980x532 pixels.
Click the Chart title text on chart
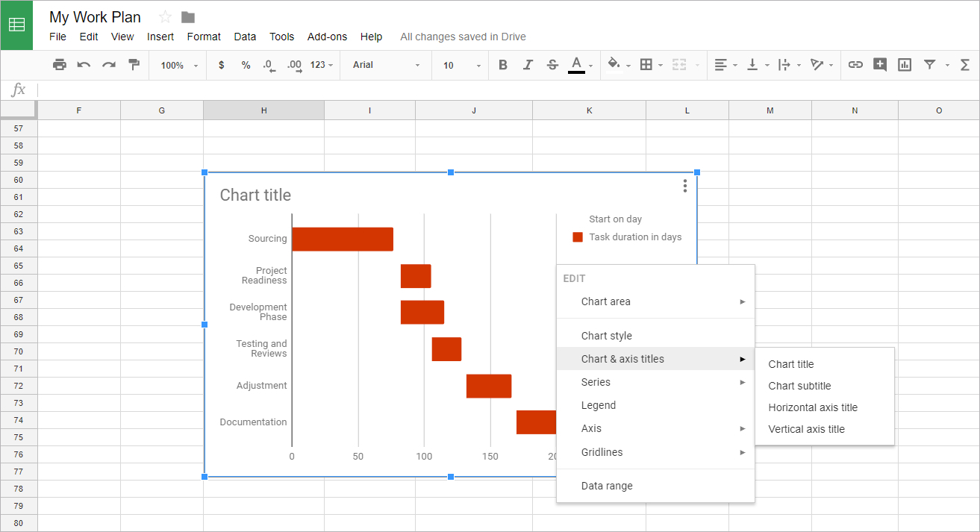[255, 195]
